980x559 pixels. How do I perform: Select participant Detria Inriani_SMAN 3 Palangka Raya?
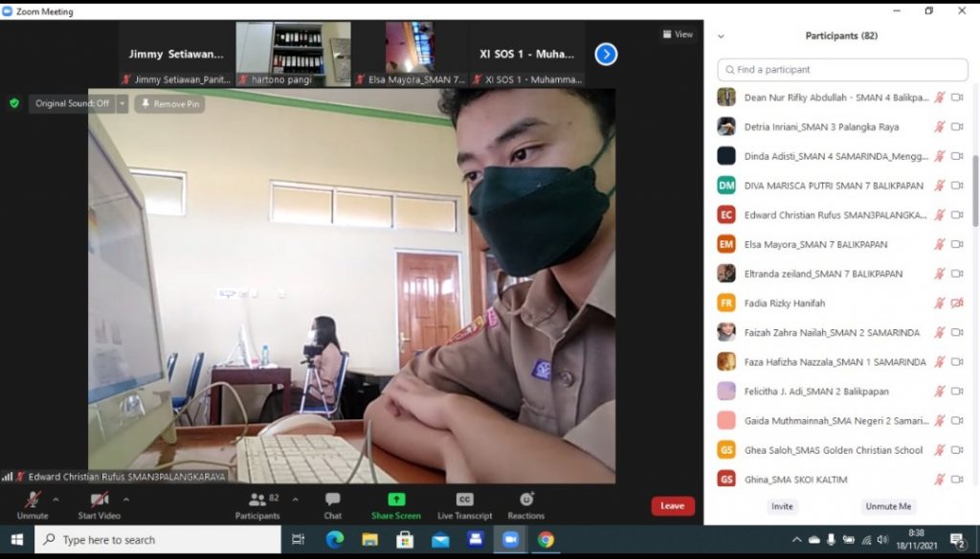(841, 127)
